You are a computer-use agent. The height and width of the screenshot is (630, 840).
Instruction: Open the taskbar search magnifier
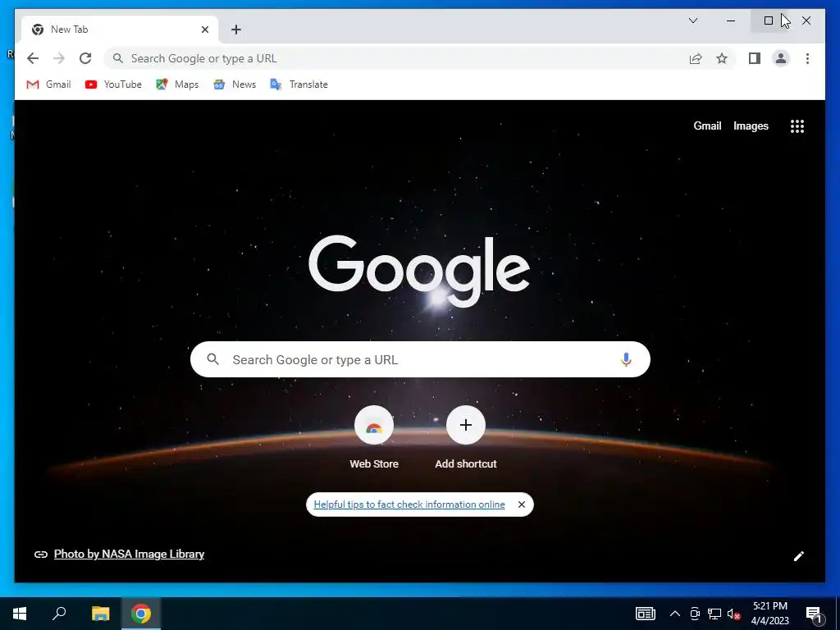[59, 614]
